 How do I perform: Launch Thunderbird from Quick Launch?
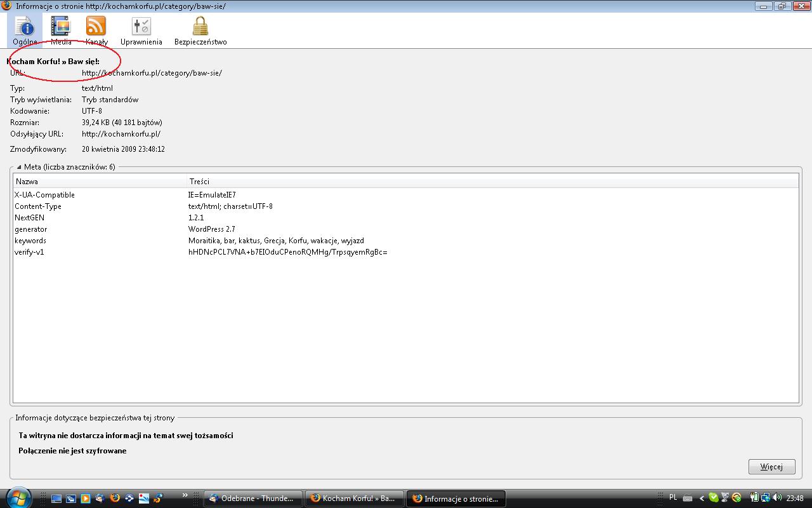point(100,498)
